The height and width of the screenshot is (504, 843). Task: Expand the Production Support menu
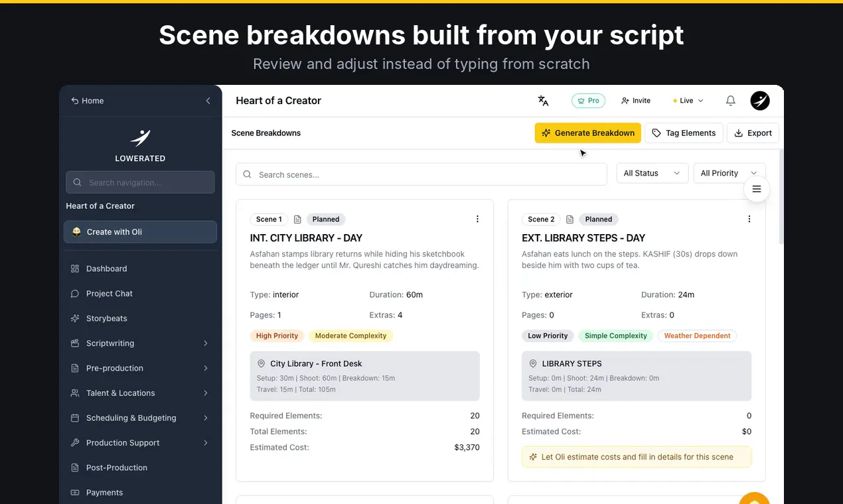pyautogui.click(x=140, y=443)
